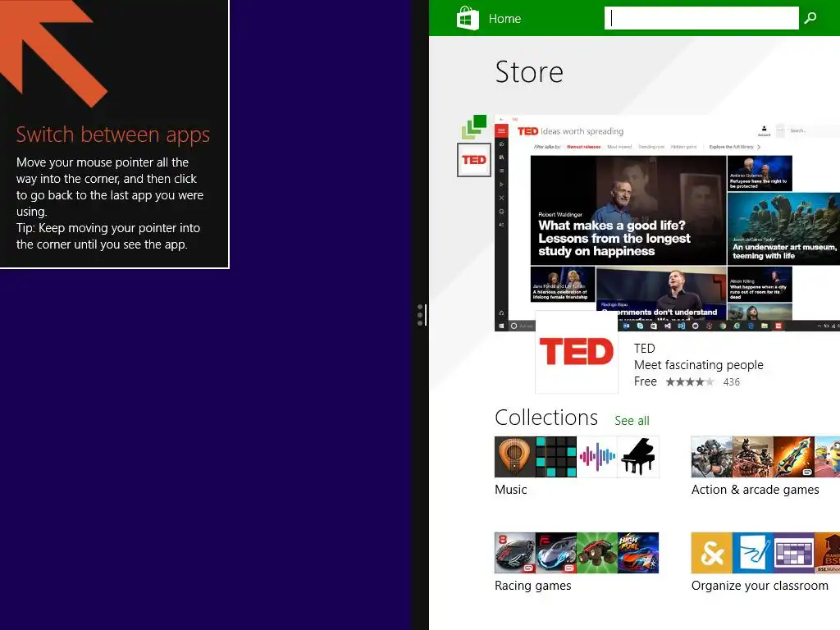The width and height of the screenshot is (840, 630).
Task: Click the TED app name text
Action: [x=645, y=348]
